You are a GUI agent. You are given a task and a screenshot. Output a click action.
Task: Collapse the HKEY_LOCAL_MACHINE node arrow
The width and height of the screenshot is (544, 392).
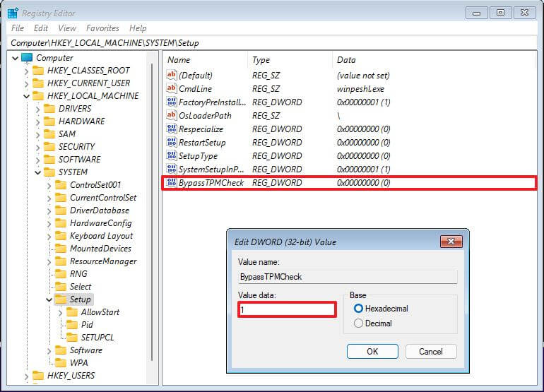point(26,96)
